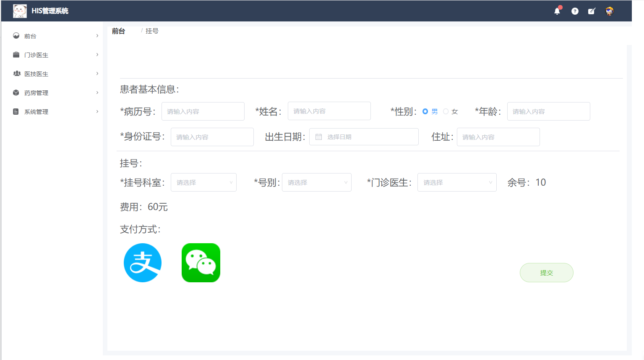Image resolution: width=644 pixels, height=360 pixels.
Task: Open the 出生日期 date picker field
Action: pyautogui.click(x=364, y=137)
